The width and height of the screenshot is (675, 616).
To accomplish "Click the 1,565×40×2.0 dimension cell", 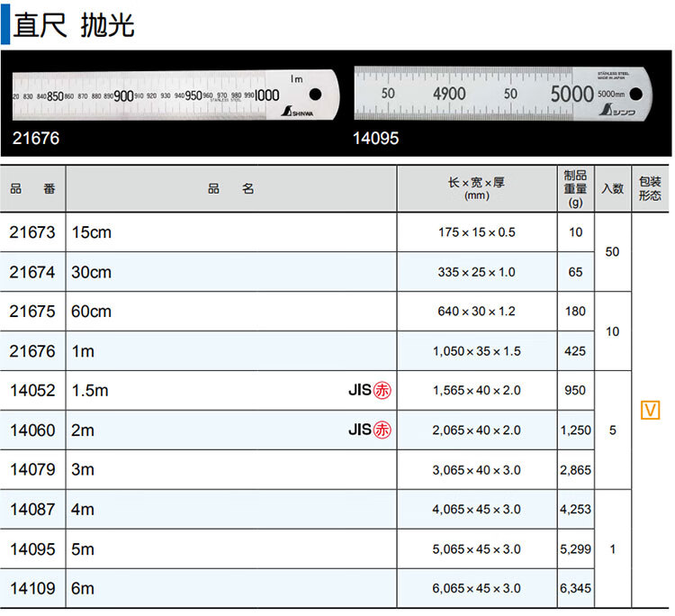I will pos(476,391).
